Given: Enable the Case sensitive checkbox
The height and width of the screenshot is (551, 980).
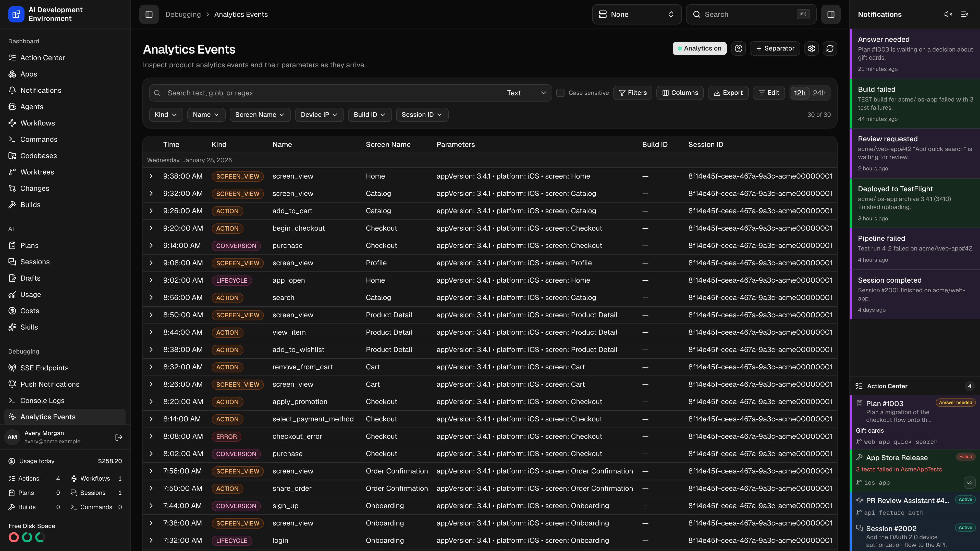Looking at the screenshot, I should pyautogui.click(x=560, y=93).
